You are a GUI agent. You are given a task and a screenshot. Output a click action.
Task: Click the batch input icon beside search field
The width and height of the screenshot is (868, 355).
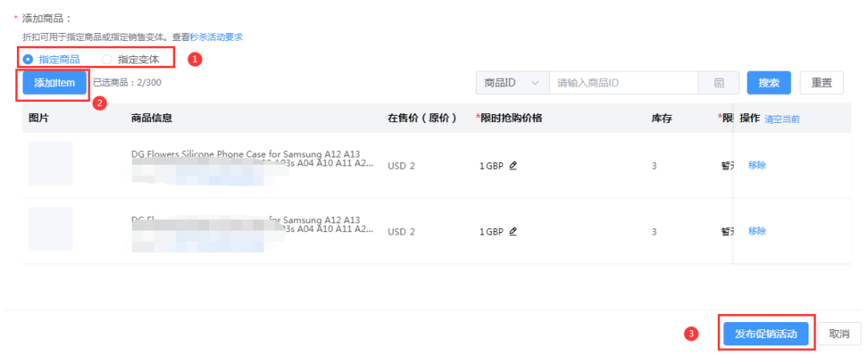tap(719, 84)
